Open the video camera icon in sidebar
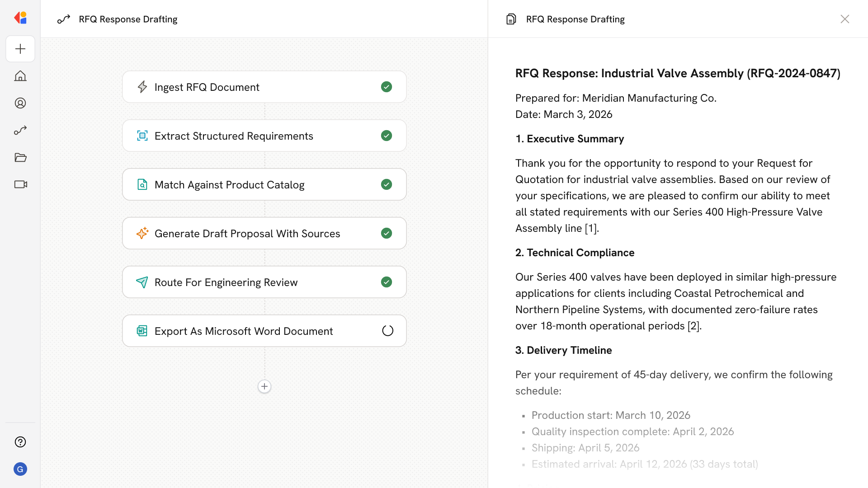 pyautogui.click(x=20, y=184)
